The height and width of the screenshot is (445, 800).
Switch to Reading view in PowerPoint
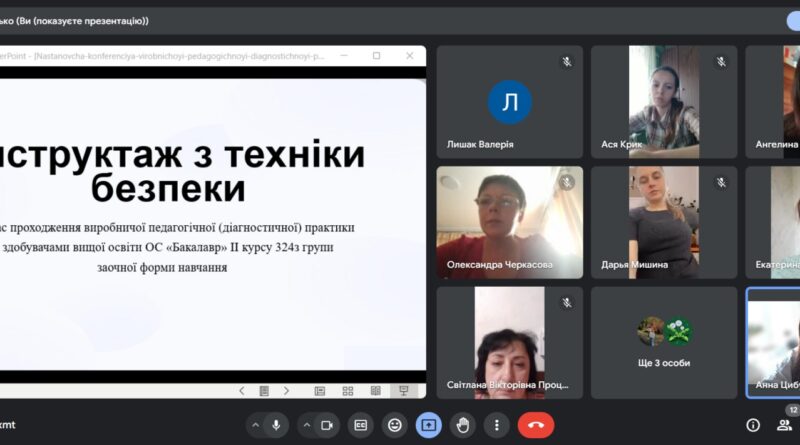[x=376, y=391]
